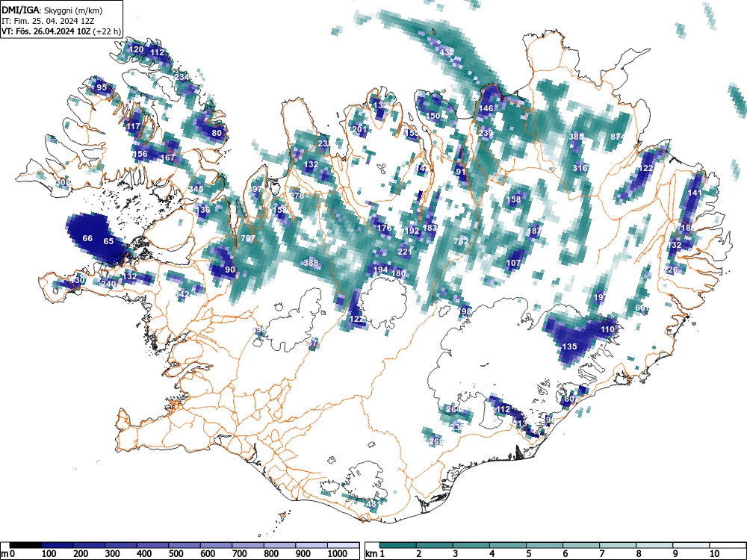This screenshot has width=747, height=560.
Task: Click the '146' visibility value
Action: (486, 108)
